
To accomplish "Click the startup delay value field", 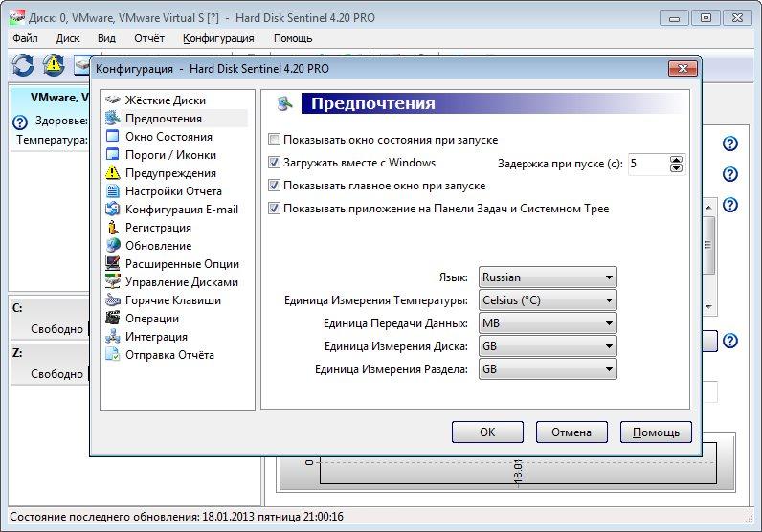I will pos(648,164).
